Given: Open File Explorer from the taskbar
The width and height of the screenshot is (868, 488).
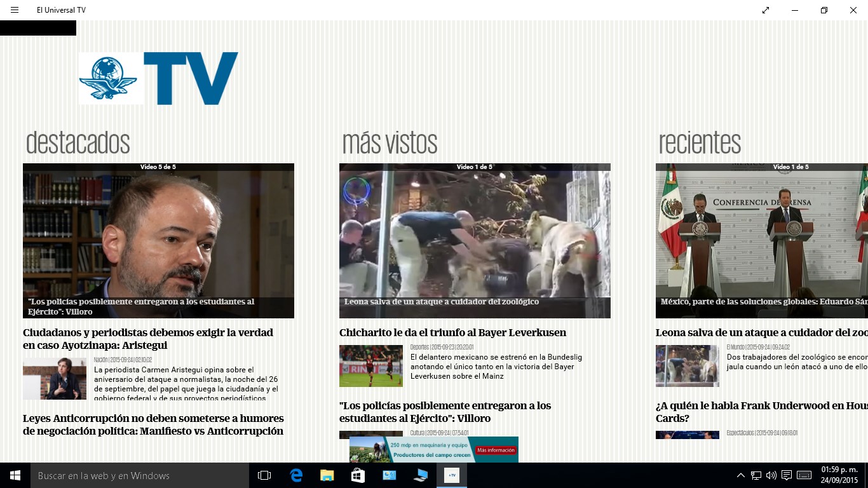Looking at the screenshot, I should (327, 475).
